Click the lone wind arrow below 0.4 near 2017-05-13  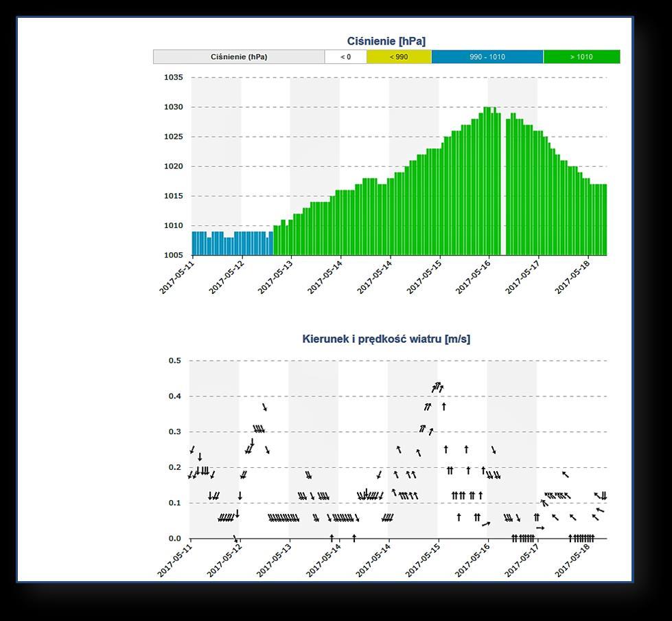coord(265,407)
